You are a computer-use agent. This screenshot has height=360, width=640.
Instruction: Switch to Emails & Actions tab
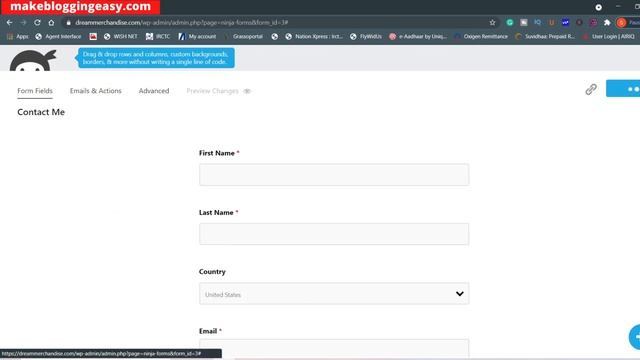96,91
